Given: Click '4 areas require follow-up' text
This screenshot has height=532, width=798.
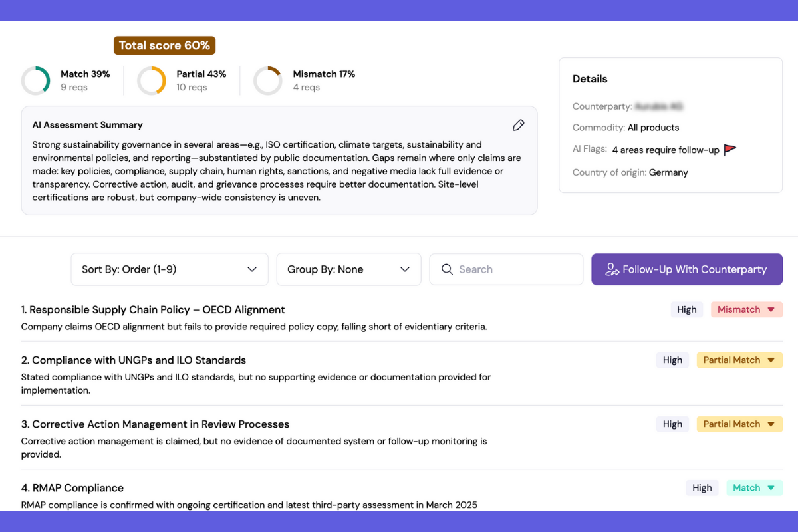Looking at the screenshot, I should click(666, 150).
